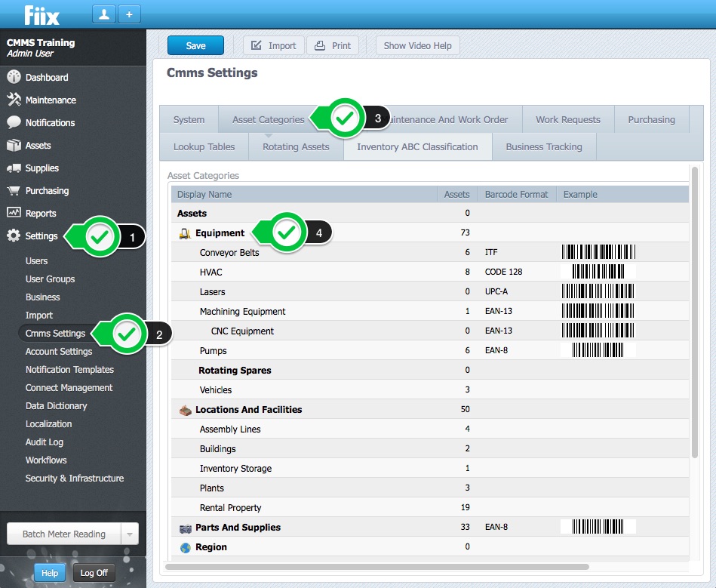Screen dimensions: 716x588
Task: Click the Batch Meter Reading button
Action: [x=64, y=534]
